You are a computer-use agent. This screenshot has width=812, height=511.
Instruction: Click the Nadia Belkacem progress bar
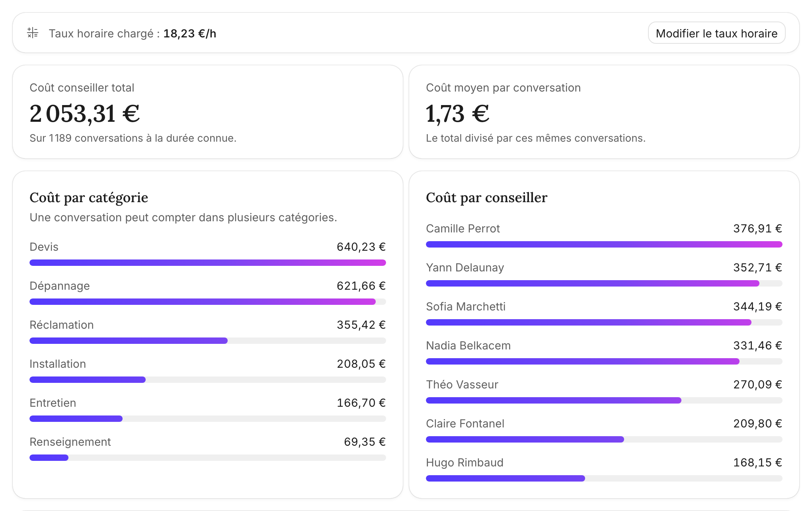pyautogui.click(x=604, y=361)
